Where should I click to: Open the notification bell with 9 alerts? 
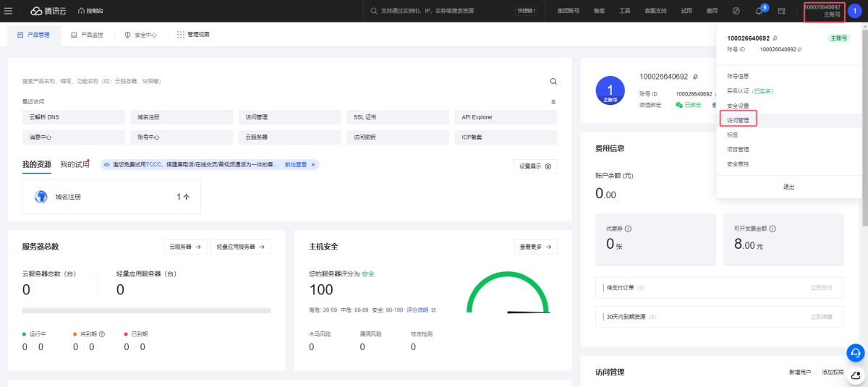pos(758,11)
